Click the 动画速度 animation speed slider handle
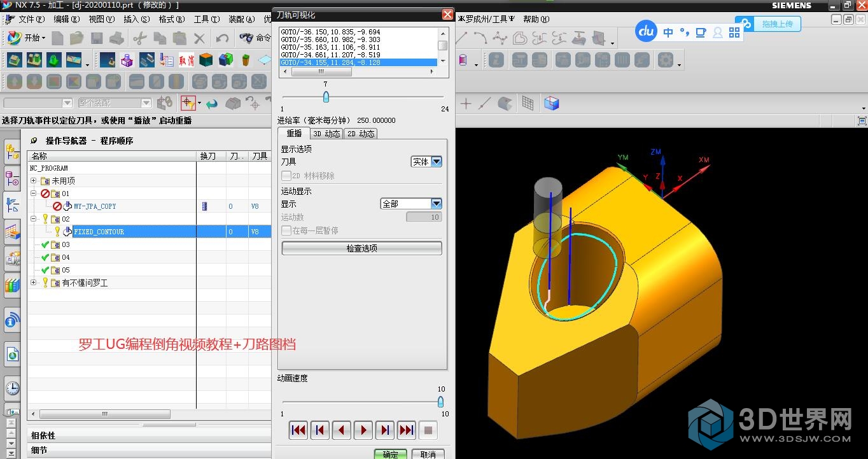Image resolution: width=868 pixels, height=459 pixels. coord(440,402)
